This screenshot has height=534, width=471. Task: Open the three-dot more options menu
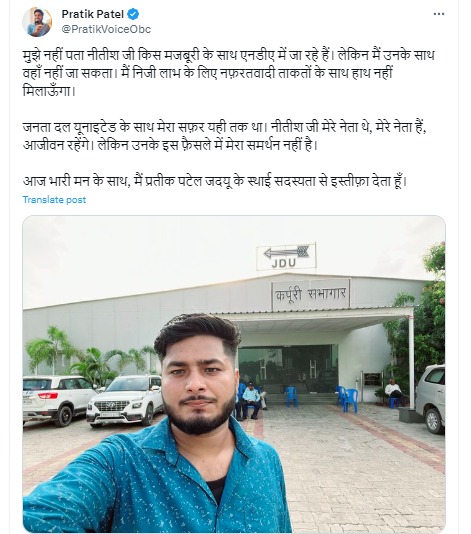click(439, 14)
